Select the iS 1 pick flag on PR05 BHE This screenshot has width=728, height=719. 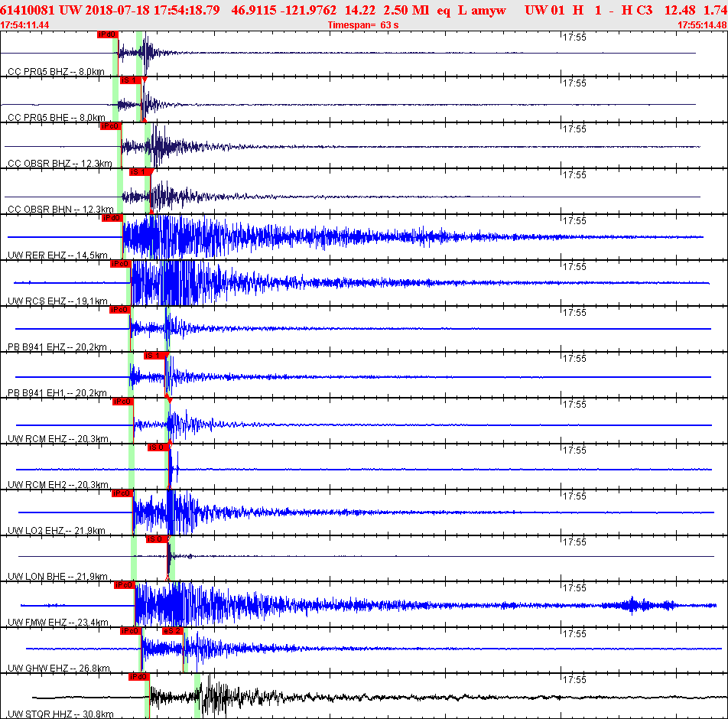pyautogui.click(x=131, y=80)
